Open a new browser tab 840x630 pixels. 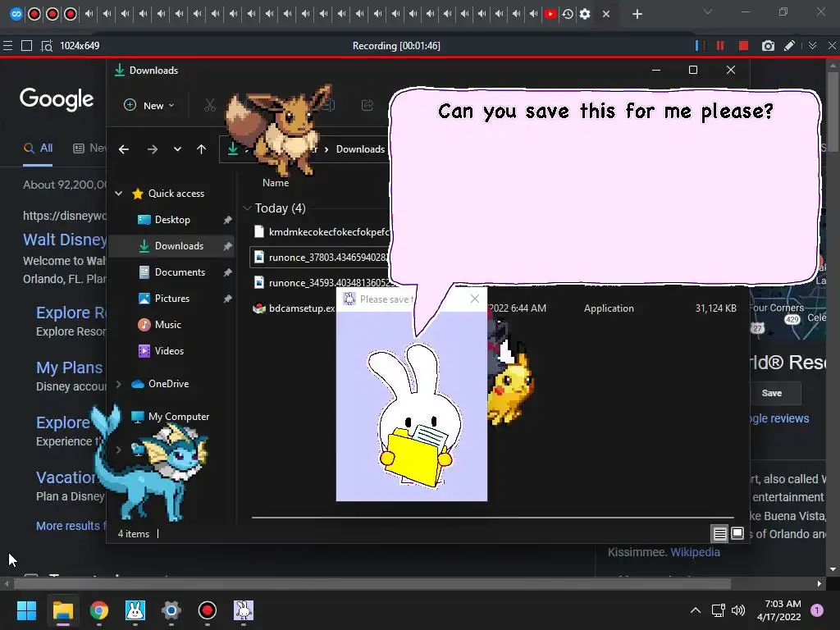click(637, 15)
